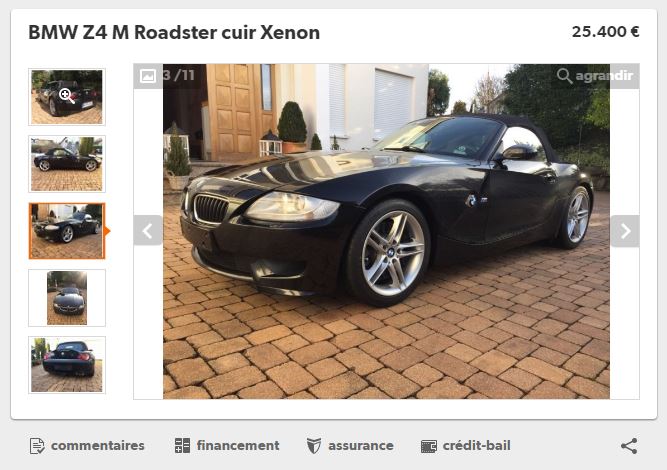The height and width of the screenshot is (470, 667).
Task: Click the financement calculator icon
Action: tap(182, 445)
